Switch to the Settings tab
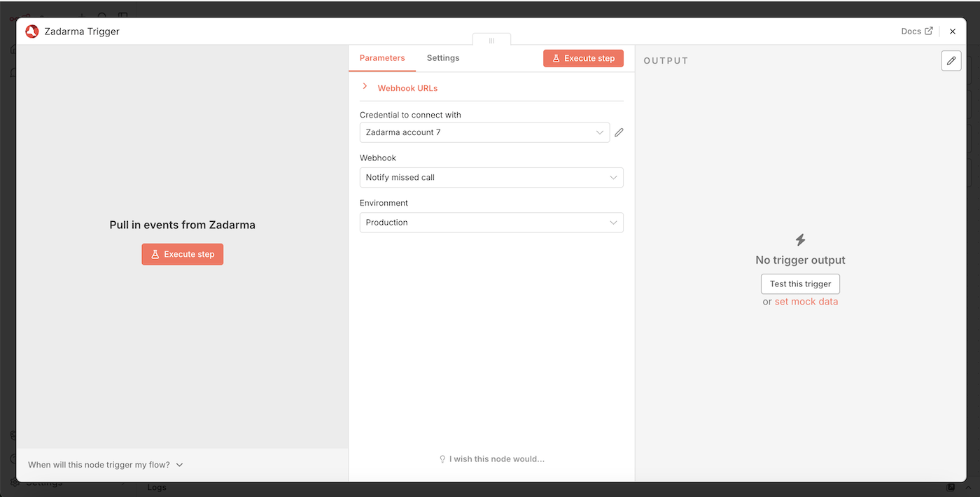The height and width of the screenshot is (497, 980). (x=443, y=58)
